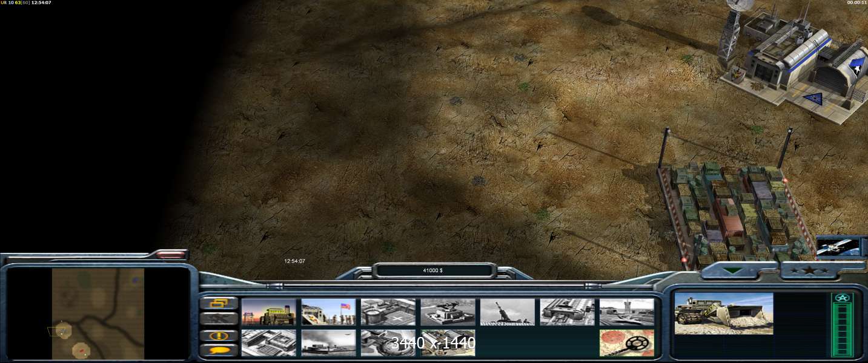The image size is (868, 363).
Task: Click the "UR 10" status readout
Action: (x=8, y=3)
